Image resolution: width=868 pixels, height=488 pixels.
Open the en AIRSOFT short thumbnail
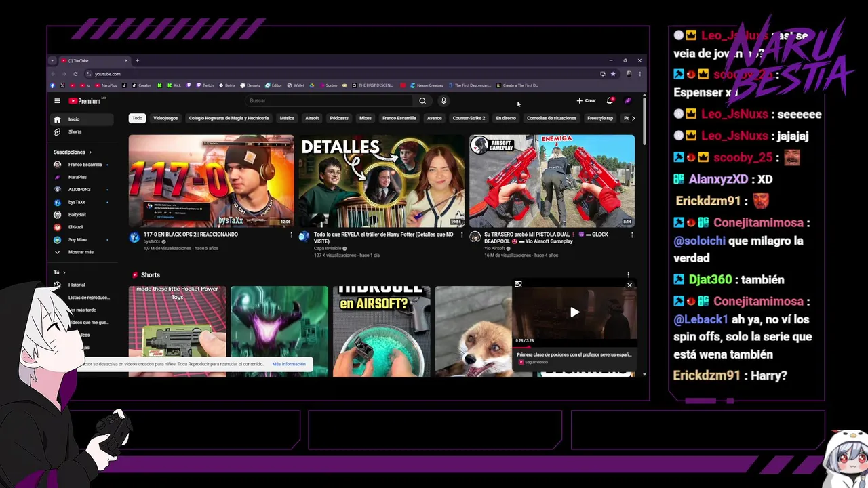pyautogui.click(x=381, y=331)
